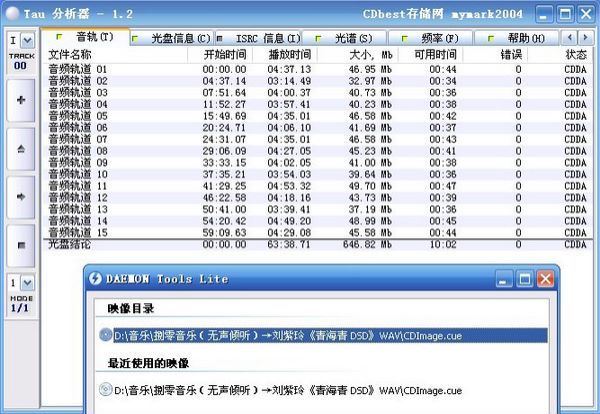Screen dimensions: 600x414
Task: Click the DAEMON Tools Lite lightning icon
Action: pyautogui.click(x=95, y=279)
